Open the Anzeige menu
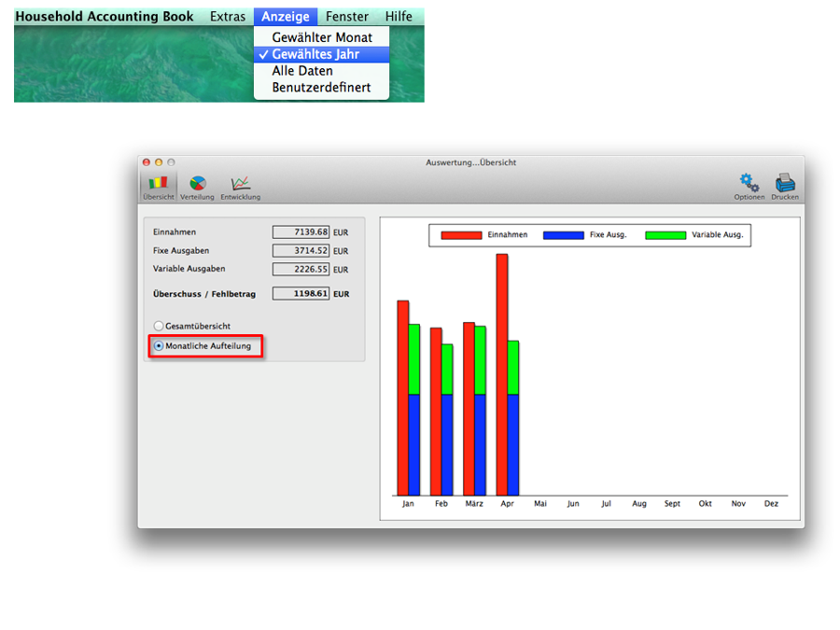This screenshot has height=630, width=840. pos(285,17)
